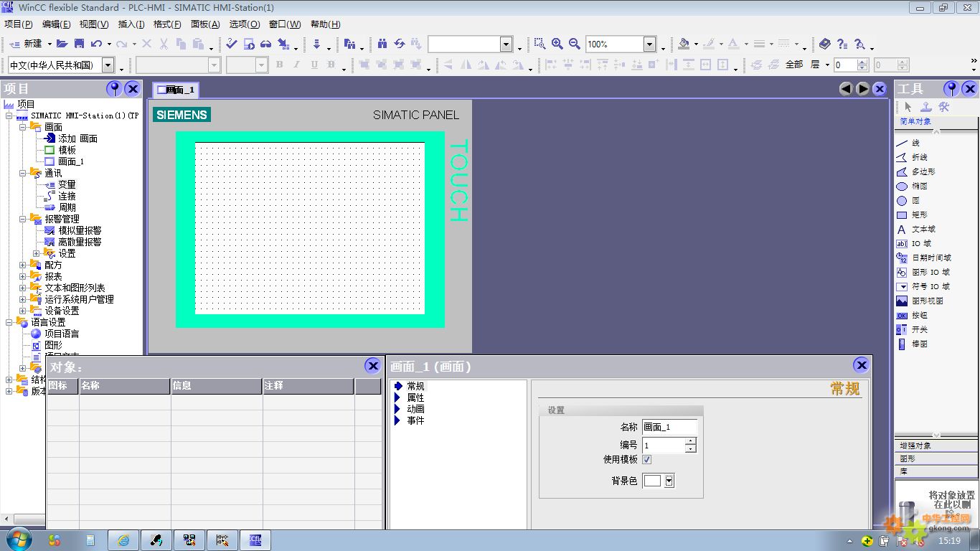Select 添加 画面 in project tree
The image size is (980, 551).
(77, 138)
